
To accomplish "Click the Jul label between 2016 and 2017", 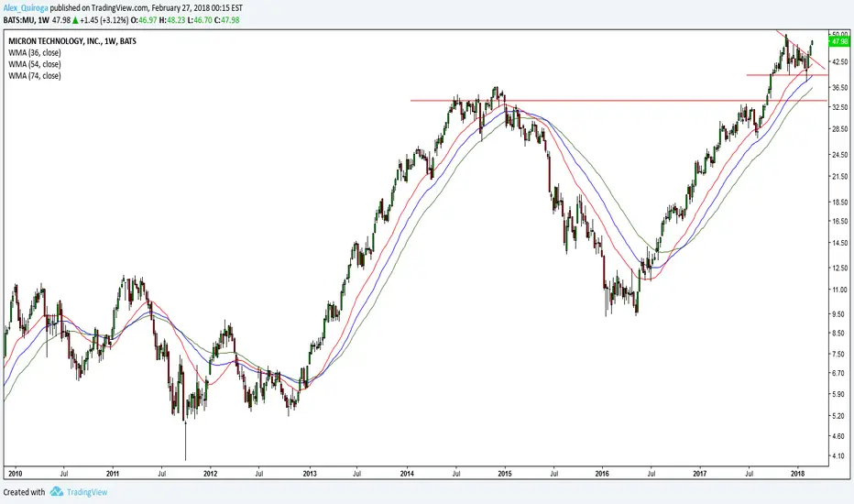I will click(651, 474).
